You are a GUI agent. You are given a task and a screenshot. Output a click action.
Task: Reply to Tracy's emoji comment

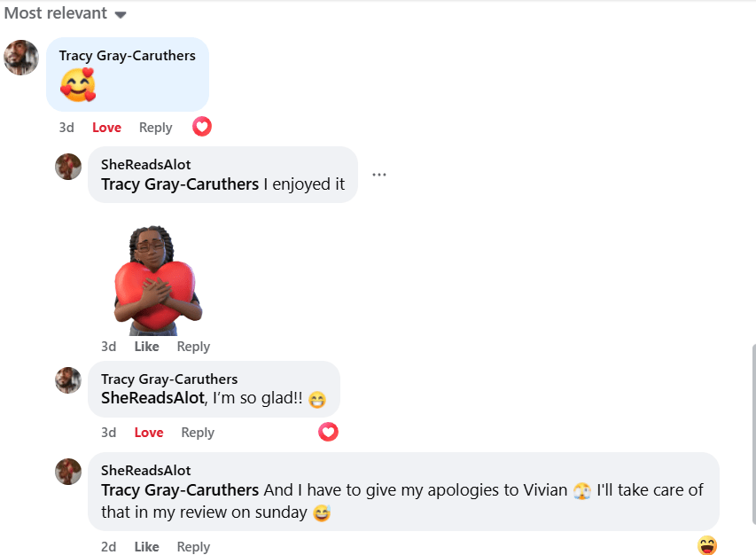155,128
